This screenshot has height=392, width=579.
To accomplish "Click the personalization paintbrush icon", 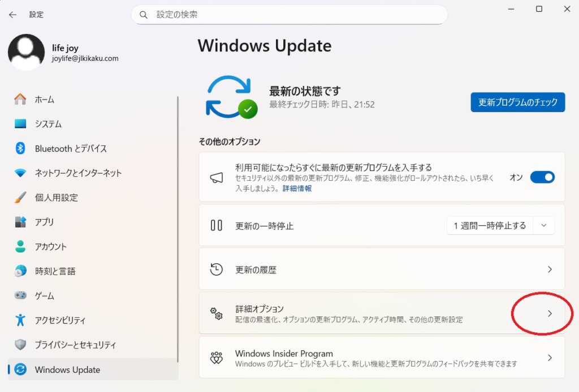I will click(20, 198).
